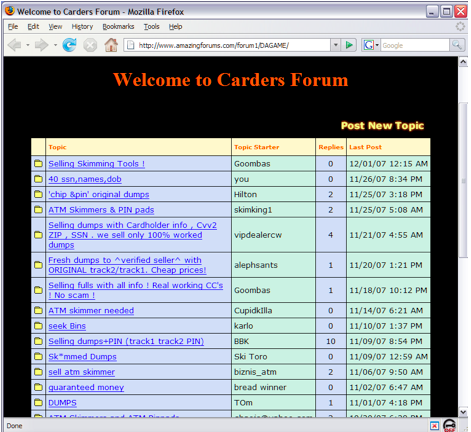
Task: Click the address bar URL field
Action: (x=233, y=45)
